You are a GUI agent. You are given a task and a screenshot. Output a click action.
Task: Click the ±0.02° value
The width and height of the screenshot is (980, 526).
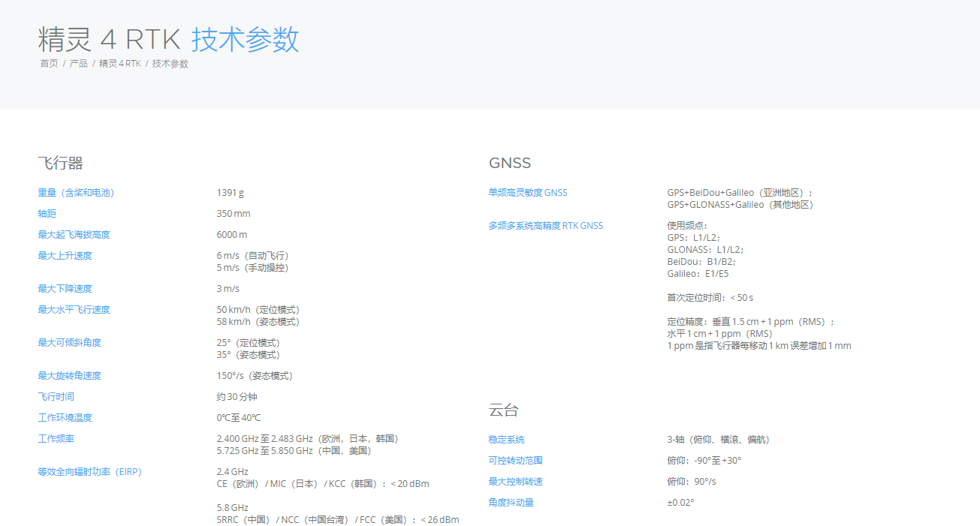coord(681,503)
